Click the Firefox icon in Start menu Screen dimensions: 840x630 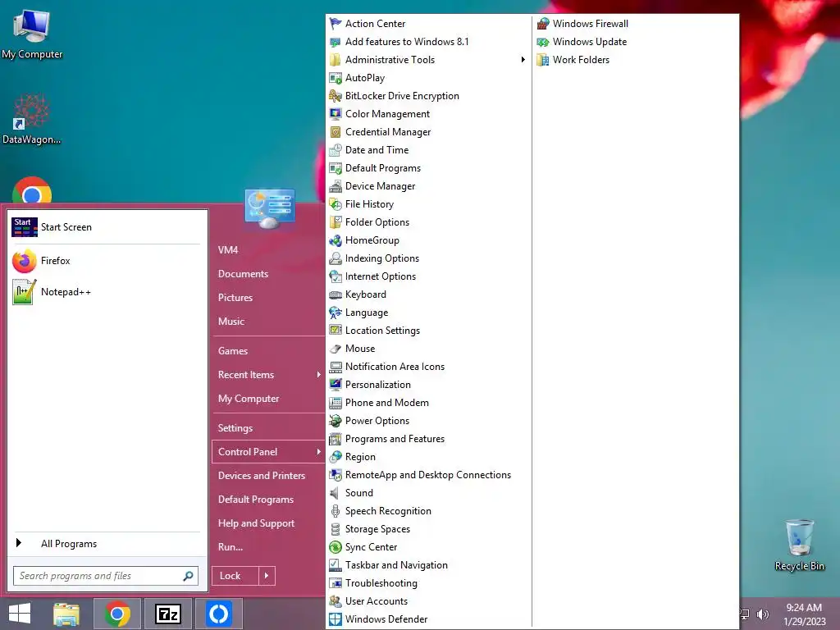coord(24,261)
